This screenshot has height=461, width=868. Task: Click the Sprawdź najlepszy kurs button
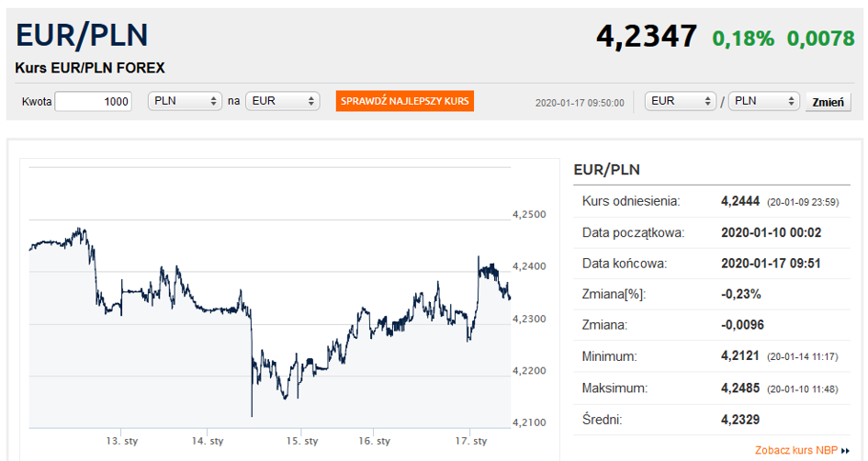tap(405, 101)
